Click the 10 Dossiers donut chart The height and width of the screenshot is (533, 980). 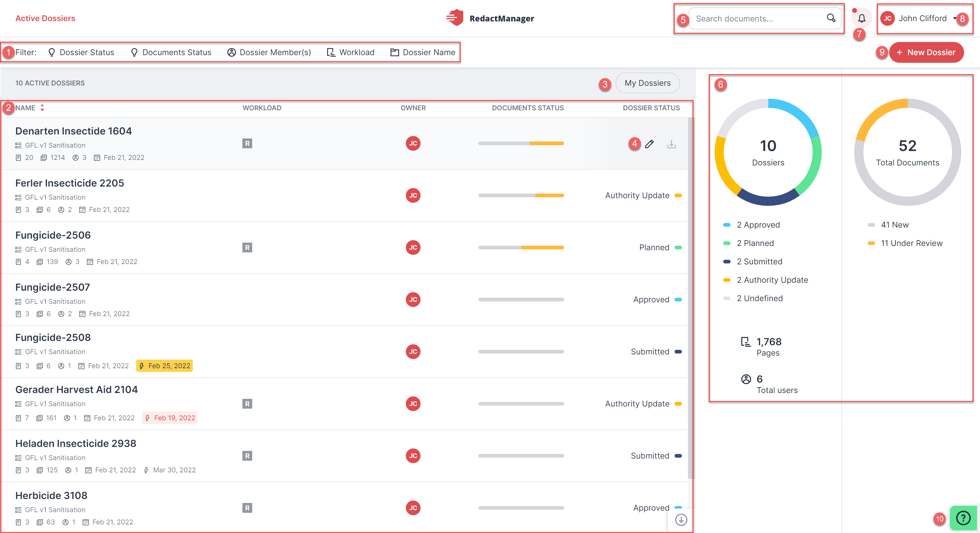(x=768, y=152)
